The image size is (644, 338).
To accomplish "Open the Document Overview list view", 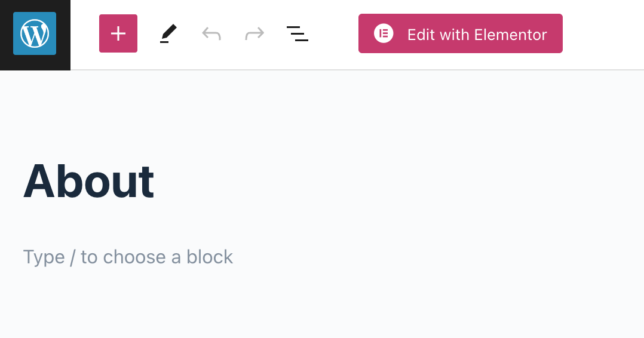I will (298, 33).
